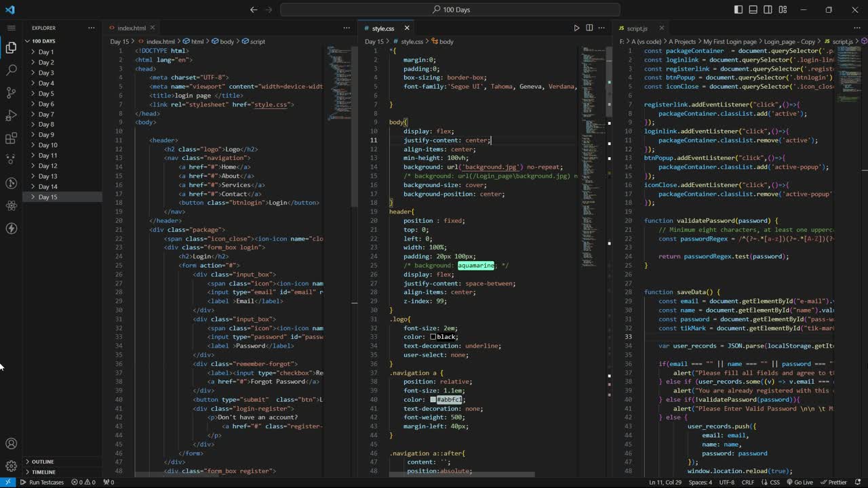Screen dimensions: 868x488
Task: Open the Extensions view
Action: click(11, 138)
